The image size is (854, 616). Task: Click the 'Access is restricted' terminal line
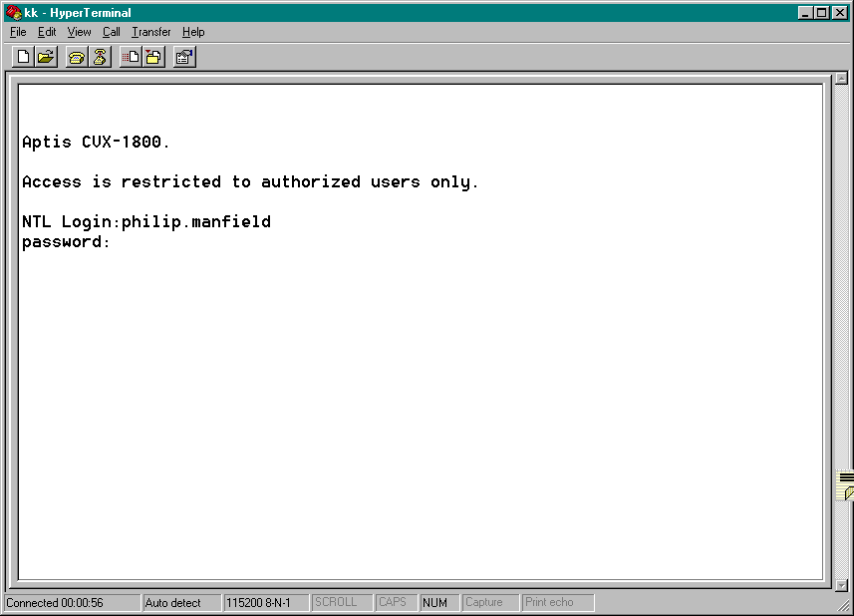[x=250, y=182]
